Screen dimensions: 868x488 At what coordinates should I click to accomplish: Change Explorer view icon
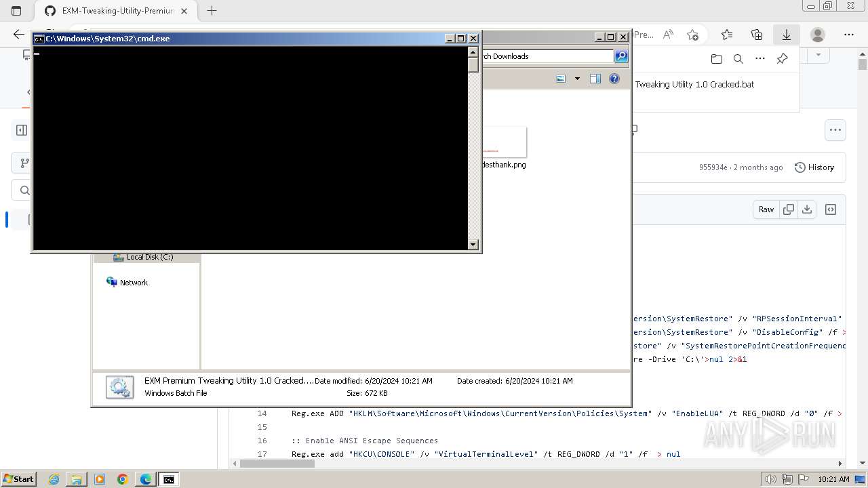click(x=561, y=79)
